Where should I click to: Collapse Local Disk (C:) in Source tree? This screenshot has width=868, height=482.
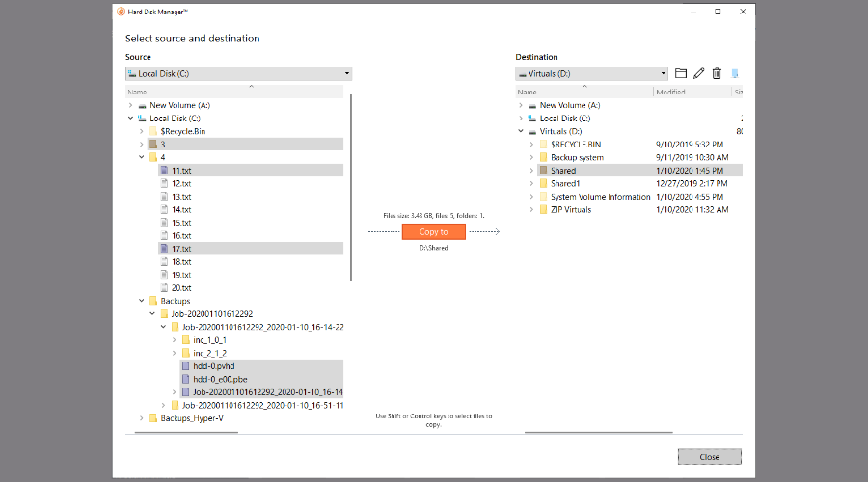click(130, 118)
